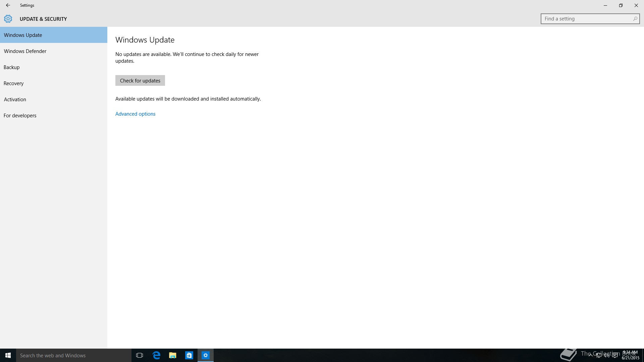Open File Explorer from the taskbar
Image resolution: width=644 pixels, height=362 pixels.
click(173, 355)
